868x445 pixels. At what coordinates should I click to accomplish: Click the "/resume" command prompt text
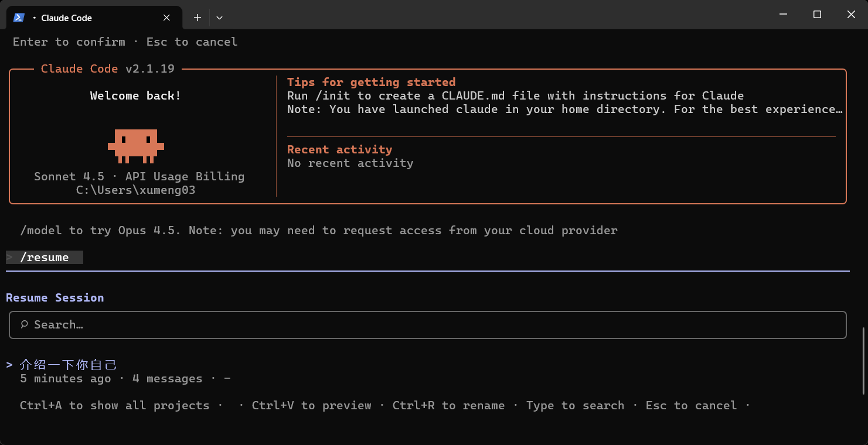pos(45,258)
